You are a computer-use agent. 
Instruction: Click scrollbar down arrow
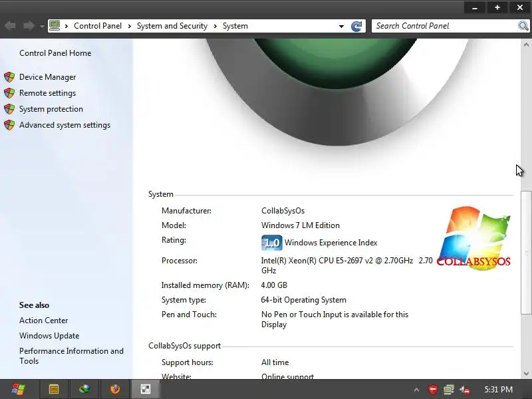[526, 373]
